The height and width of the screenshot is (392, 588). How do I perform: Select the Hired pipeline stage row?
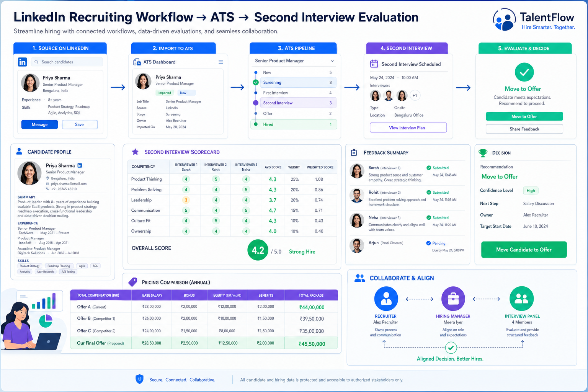tap(294, 124)
